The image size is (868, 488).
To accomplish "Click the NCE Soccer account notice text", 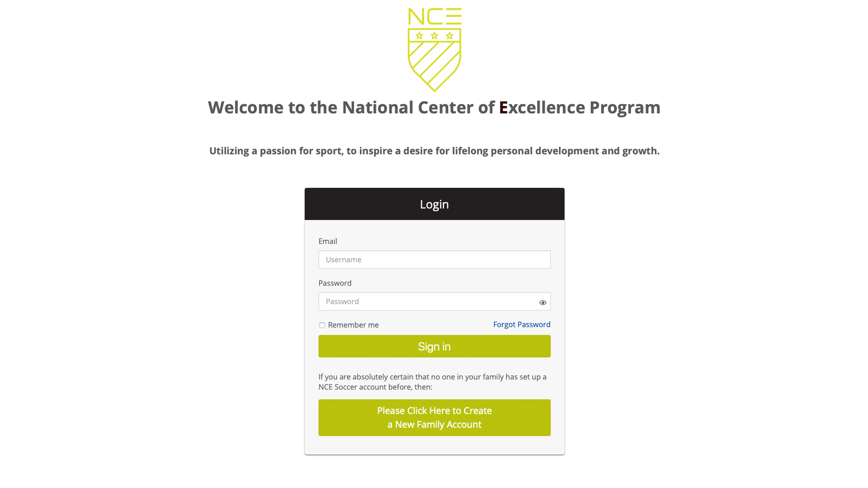I will point(433,382).
